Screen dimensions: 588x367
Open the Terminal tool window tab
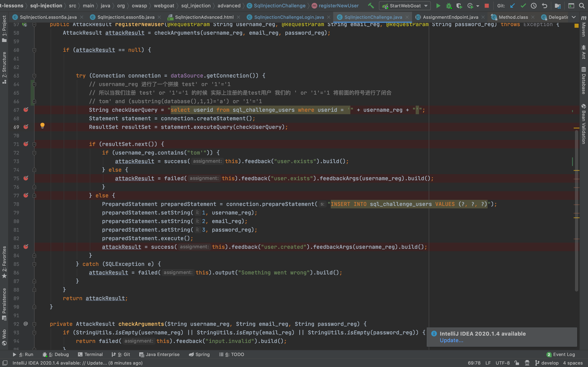[90, 354]
